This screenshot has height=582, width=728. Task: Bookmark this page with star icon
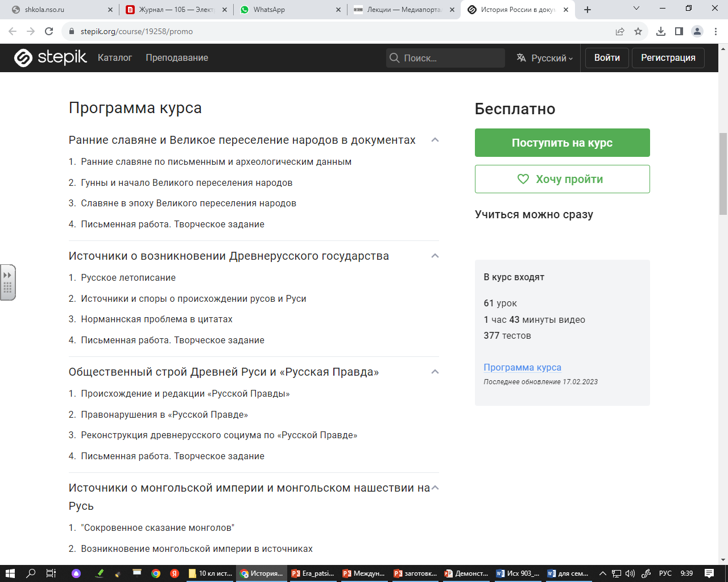638,31
